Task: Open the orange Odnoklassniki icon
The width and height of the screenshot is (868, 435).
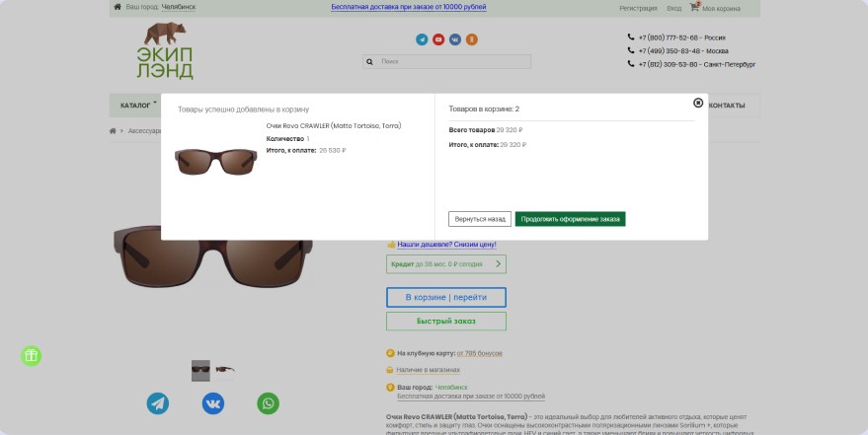Action: (472, 39)
